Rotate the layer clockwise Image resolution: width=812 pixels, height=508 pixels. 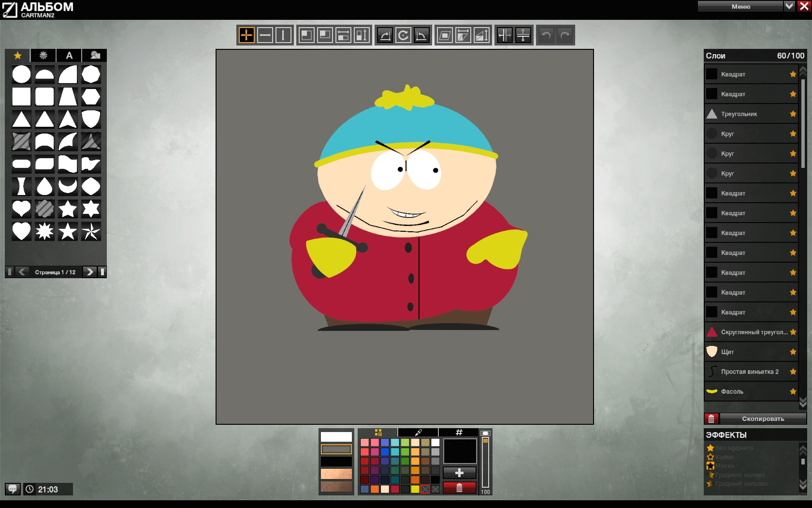tap(385, 35)
